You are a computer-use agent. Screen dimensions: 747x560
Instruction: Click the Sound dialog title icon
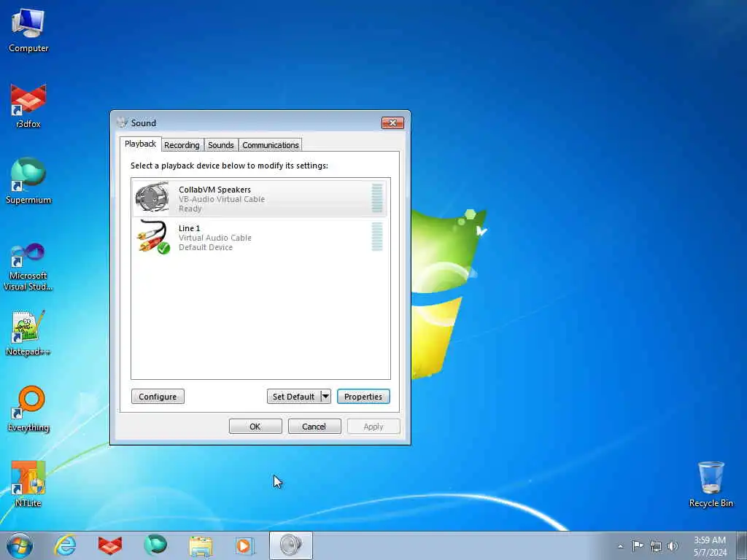click(122, 122)
